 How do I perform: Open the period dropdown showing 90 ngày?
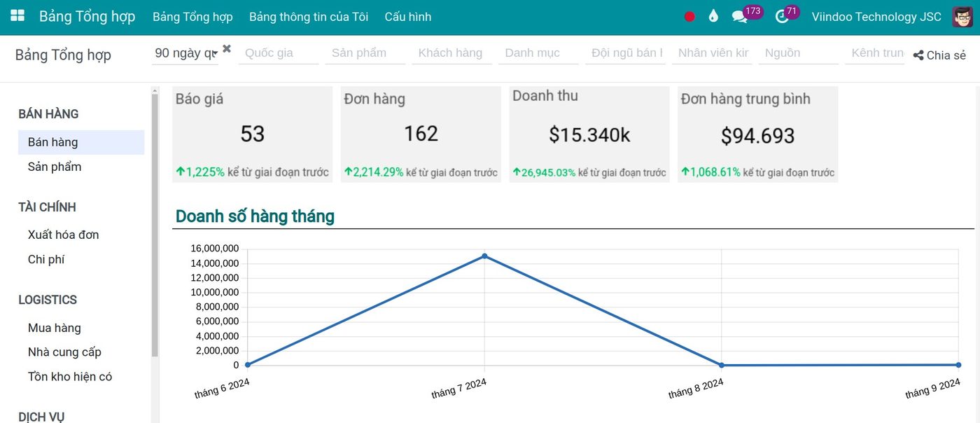coord(185,53)
